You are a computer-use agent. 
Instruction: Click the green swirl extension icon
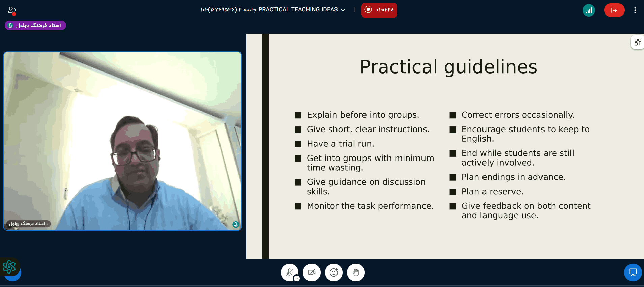(9, 267)
